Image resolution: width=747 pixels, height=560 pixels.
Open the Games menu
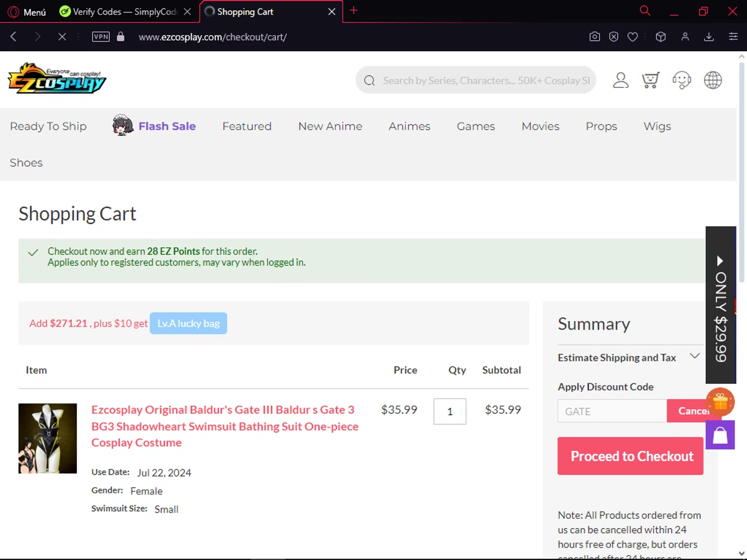tap(476, 126)
